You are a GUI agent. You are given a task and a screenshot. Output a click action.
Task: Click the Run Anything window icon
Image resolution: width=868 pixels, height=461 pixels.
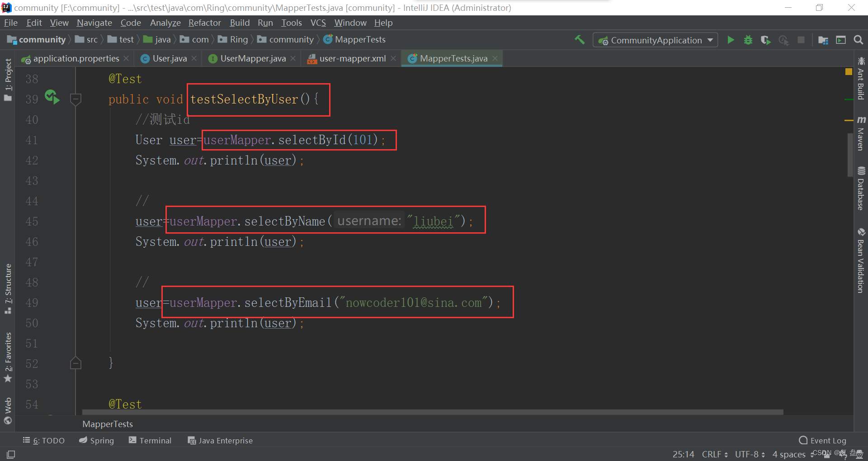click(x=841, y=40)
